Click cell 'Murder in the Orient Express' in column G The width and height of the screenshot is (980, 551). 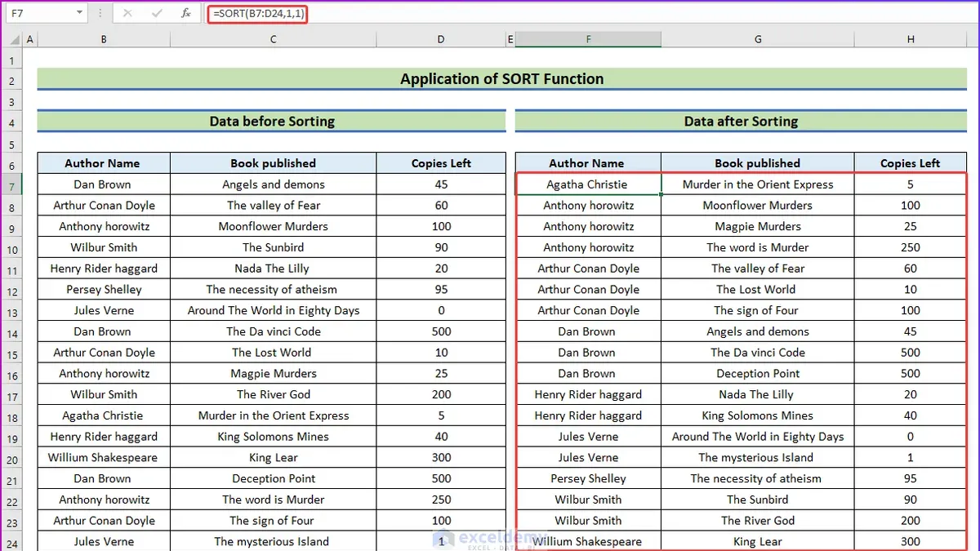(758, 184)
